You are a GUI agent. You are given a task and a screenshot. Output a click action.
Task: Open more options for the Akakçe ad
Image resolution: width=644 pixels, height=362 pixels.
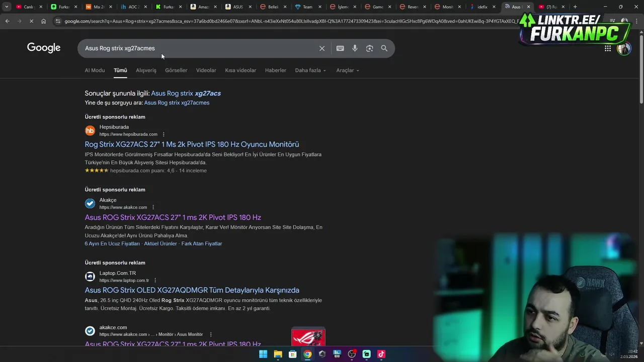pos(153,207)
